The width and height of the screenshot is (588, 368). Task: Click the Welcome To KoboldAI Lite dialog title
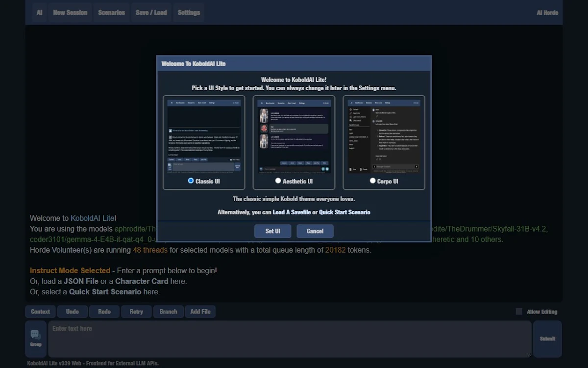point(194,64)
